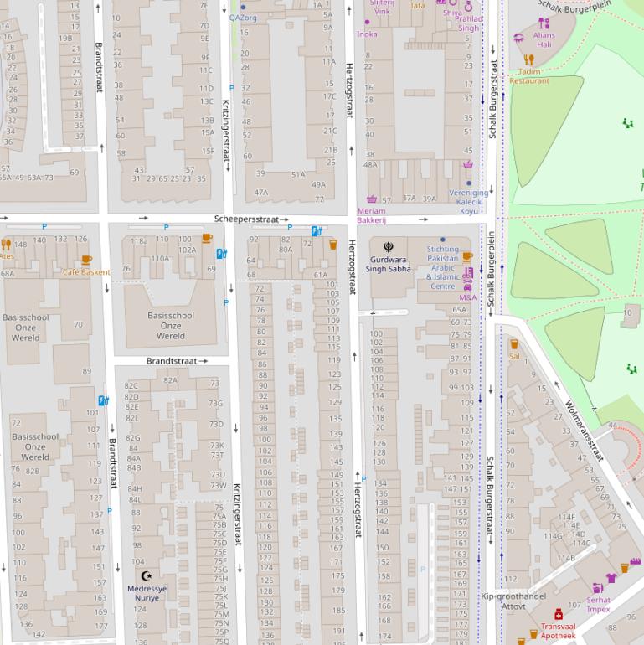
Task: Click the Stichting Pakistan Arabic & Islamic Centre label
Action: tap(443, 267)
